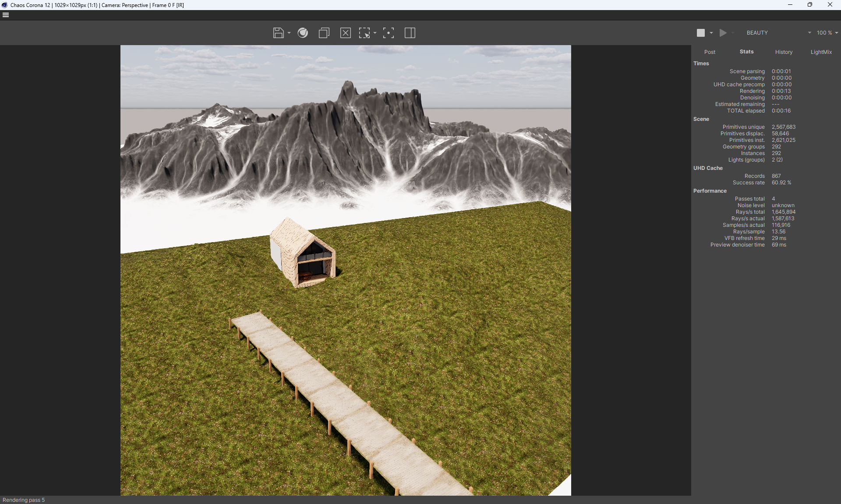Open dropdown arrow next to stop button
This screenshot has height=504, width=841.
(x=711, y=33)
